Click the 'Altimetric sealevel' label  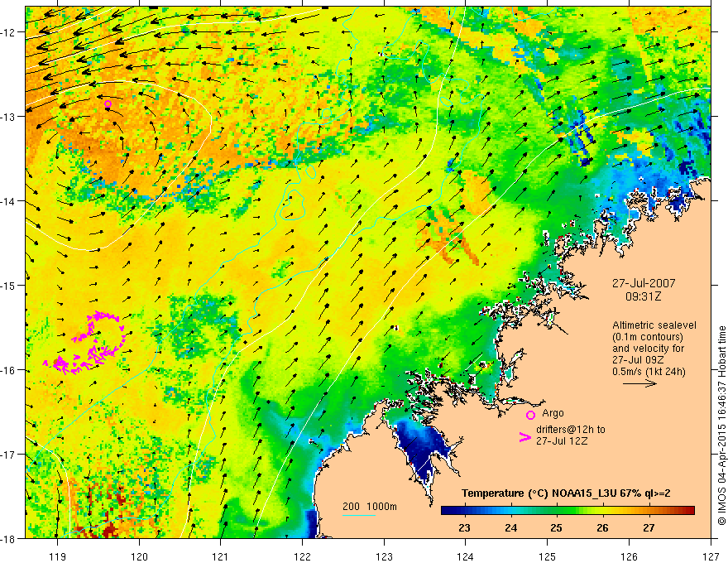click(x=654, y=325)
